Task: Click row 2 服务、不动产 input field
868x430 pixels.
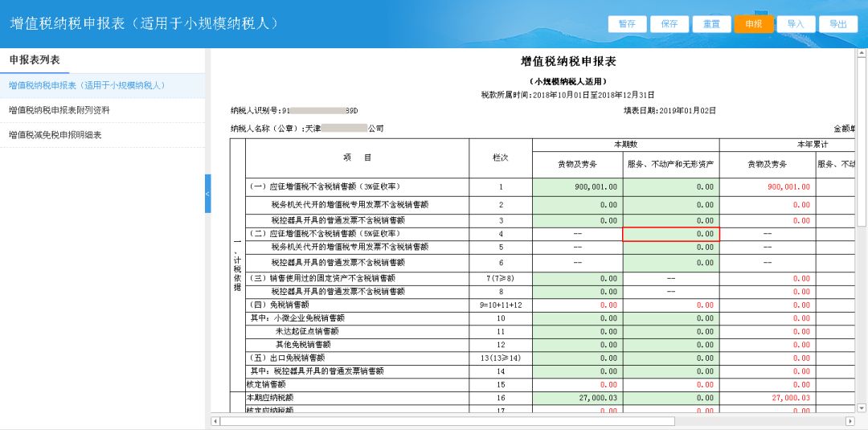Action: (x=671, y=205)
